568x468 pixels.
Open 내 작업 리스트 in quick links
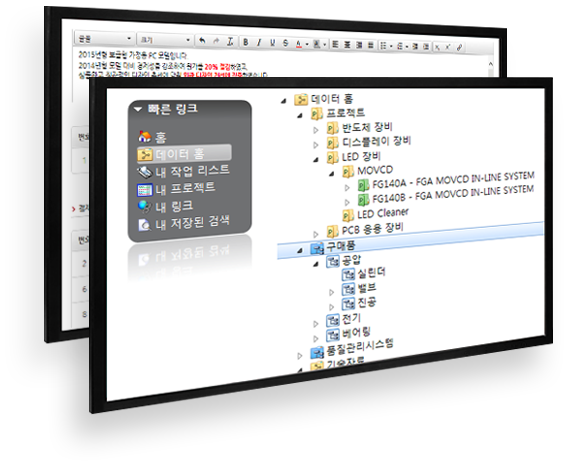click(184, 171)
